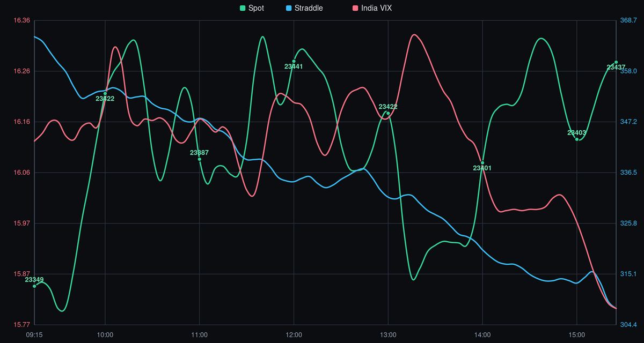
Task: Select the 23387 spot data point
Action: click(x=200, y=159)
